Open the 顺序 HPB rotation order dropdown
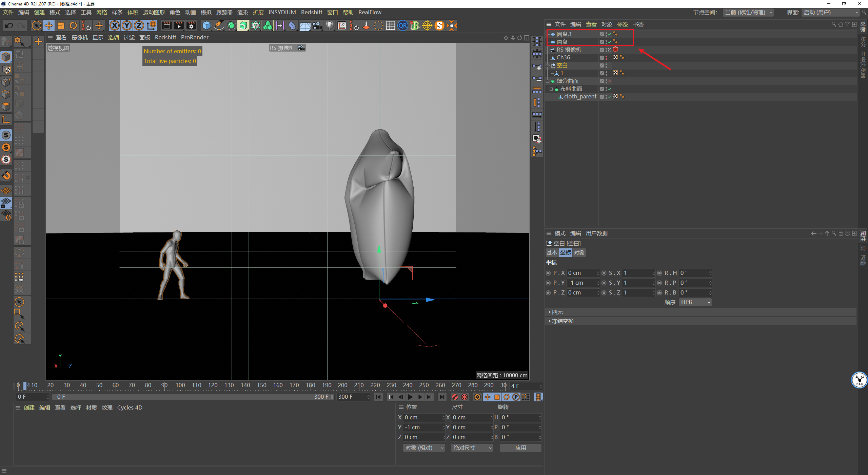Viewport: 868px width, 475px height. 695,302
